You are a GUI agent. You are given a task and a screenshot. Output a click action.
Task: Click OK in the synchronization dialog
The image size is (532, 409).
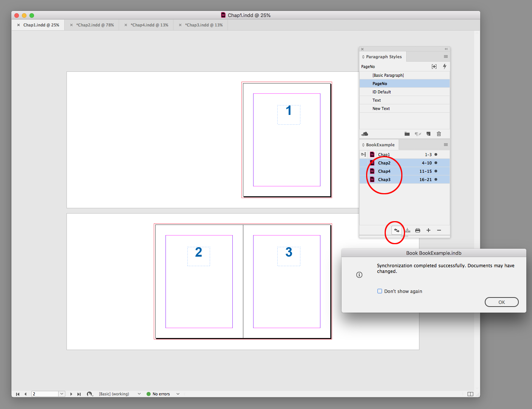click(501, 302)
